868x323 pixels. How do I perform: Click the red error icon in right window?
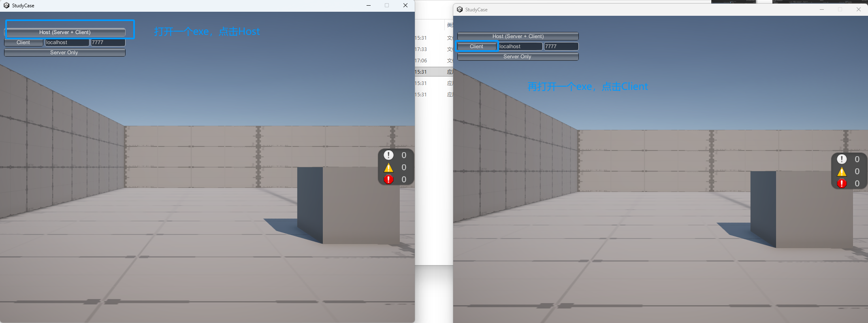[842, 183]
